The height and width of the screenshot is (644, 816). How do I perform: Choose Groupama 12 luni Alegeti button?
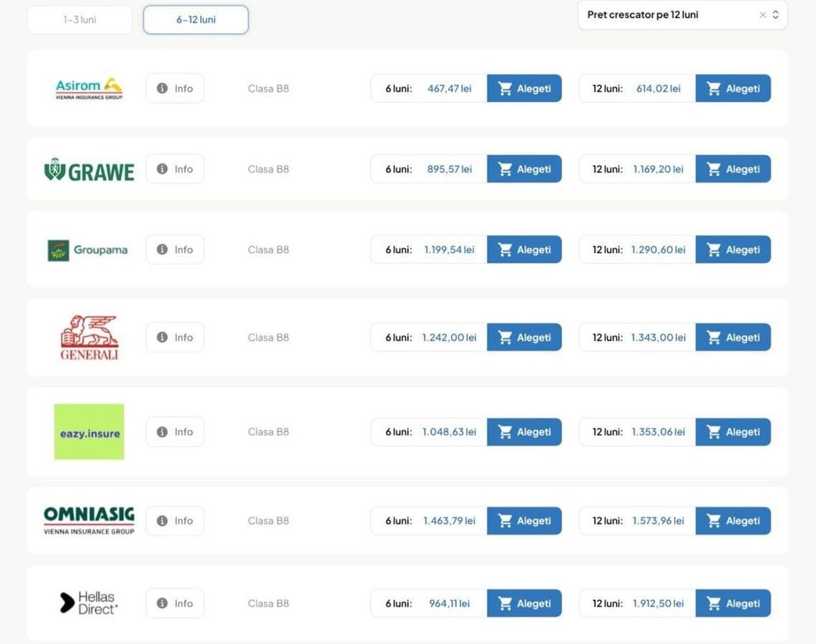pos(733,250)
